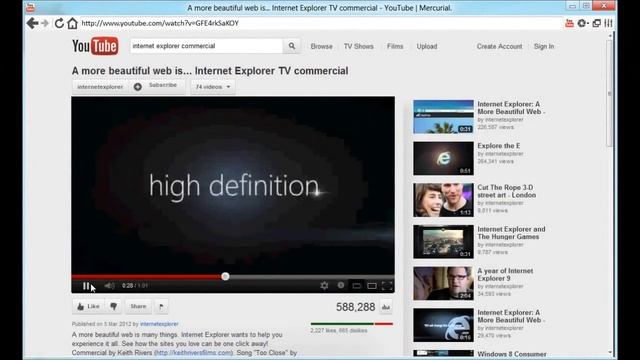Screen dimensions: 640x360
Task: Open the browser home page icon
Action: tap(72, 23)
